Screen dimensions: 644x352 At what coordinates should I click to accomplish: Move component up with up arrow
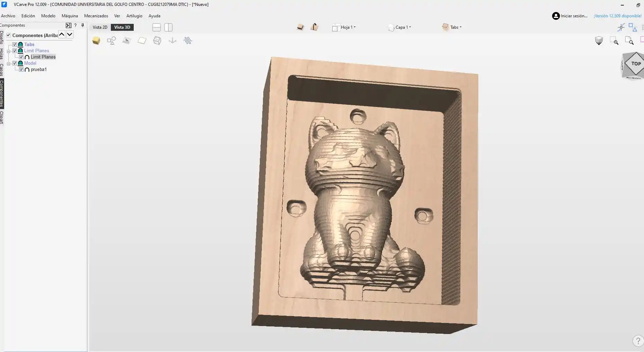[x=62, y=34]
